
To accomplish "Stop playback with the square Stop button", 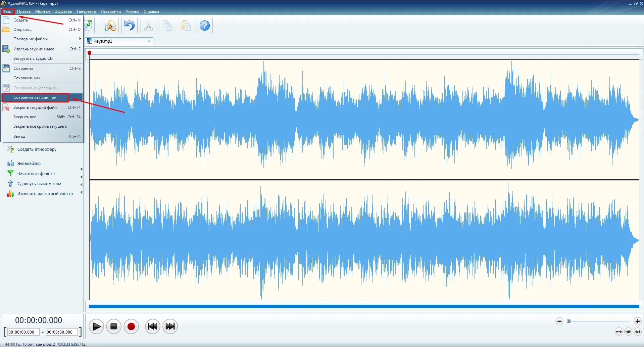I will click(114, 327).
